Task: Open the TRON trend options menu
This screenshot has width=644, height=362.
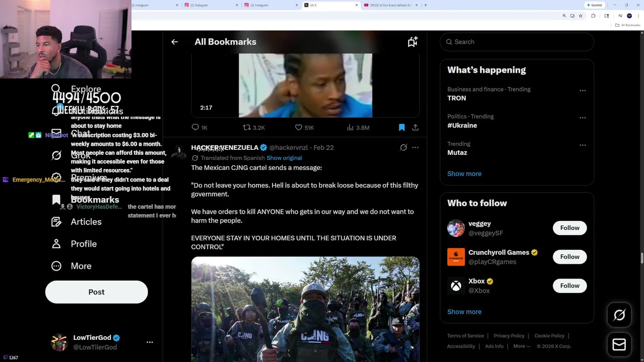Action: [583, 90]
